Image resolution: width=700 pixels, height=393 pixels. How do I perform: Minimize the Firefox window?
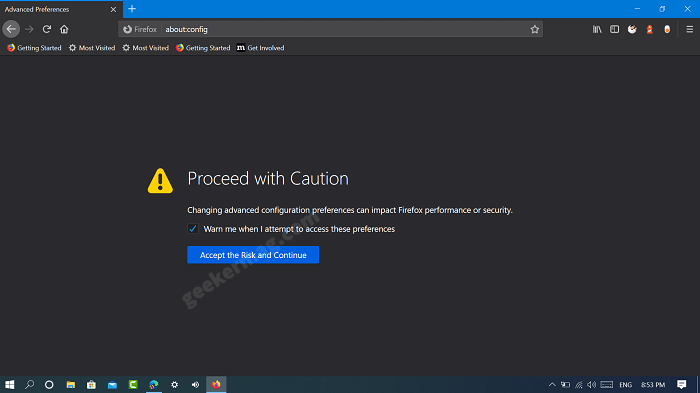point(638,9)
